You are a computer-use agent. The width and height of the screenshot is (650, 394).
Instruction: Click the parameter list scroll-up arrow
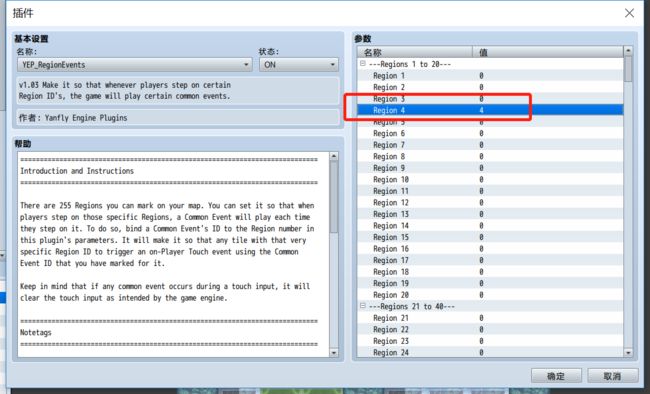coord(628,51)
